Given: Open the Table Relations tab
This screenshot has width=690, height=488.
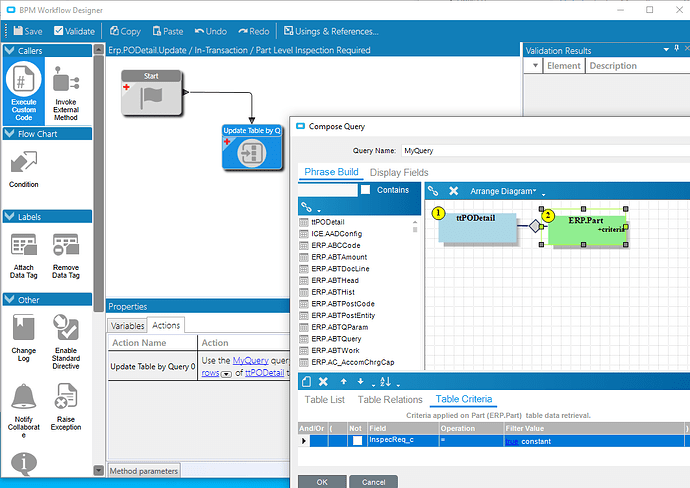Looking at the screenshot, I should 389,400.
